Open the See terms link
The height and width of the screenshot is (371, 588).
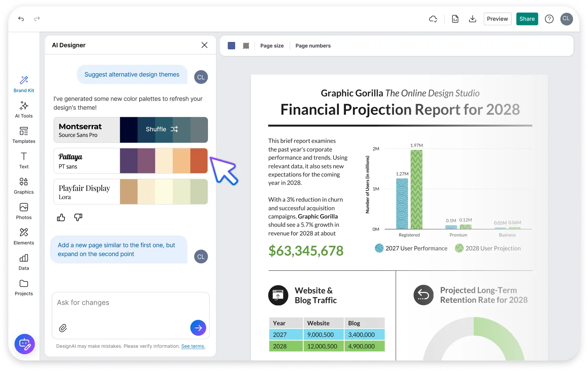point(193,346)
